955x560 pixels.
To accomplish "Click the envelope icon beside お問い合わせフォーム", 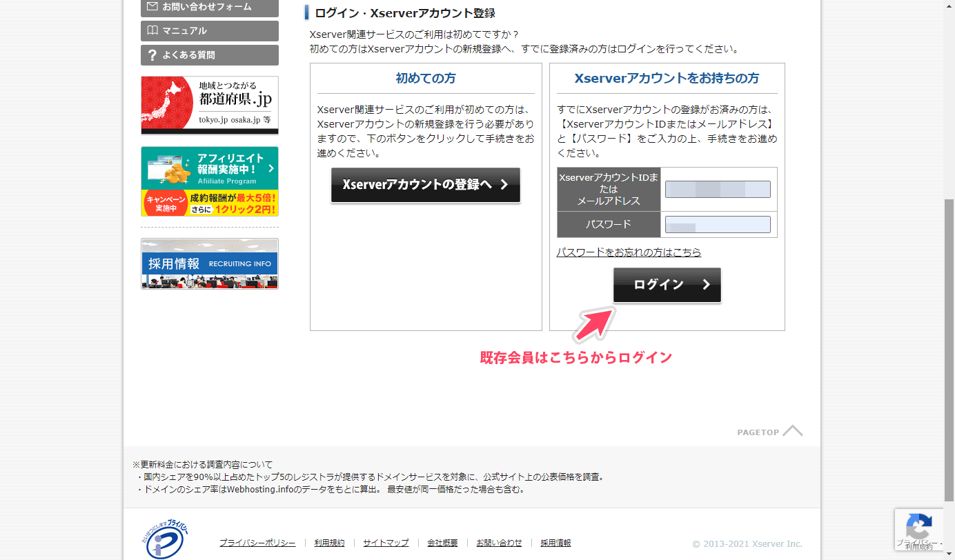I will [153, 6].
